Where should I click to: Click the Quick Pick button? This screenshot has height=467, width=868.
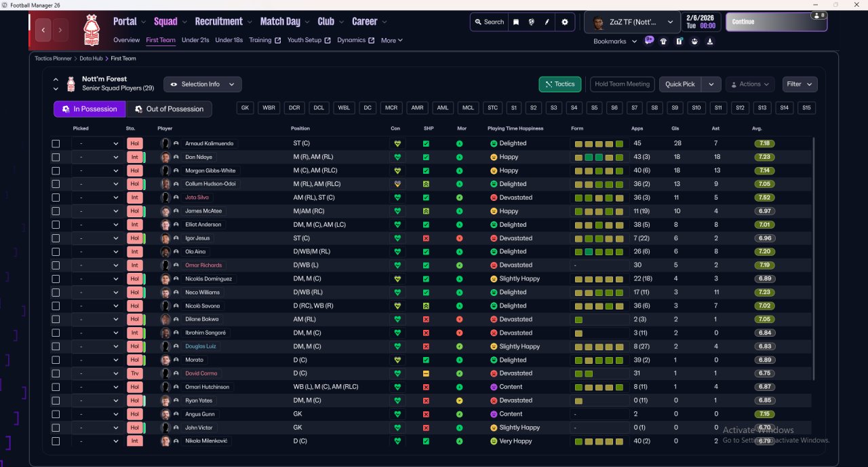point(680,84)
